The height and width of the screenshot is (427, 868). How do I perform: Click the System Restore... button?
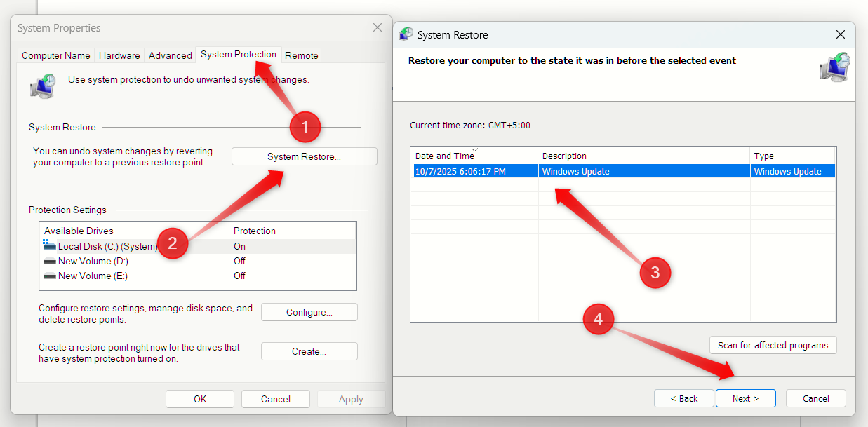(x=304, y=156)
